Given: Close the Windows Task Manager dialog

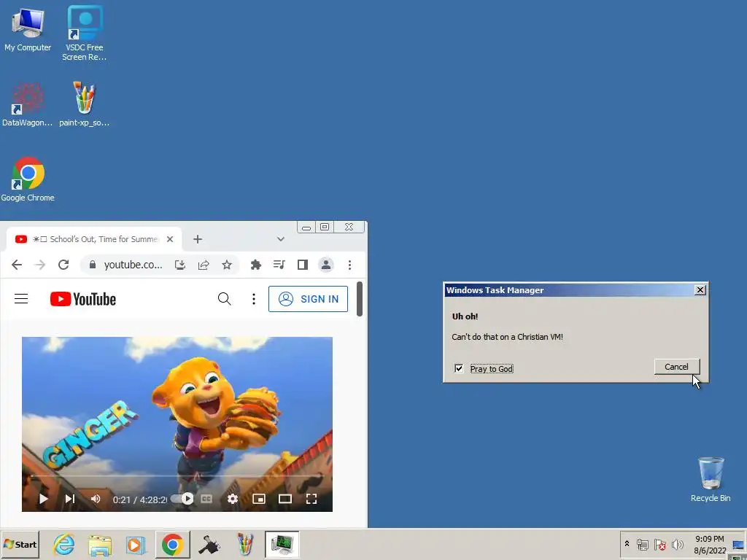Looking at the screenshot, I should click(x=700, y=290).
